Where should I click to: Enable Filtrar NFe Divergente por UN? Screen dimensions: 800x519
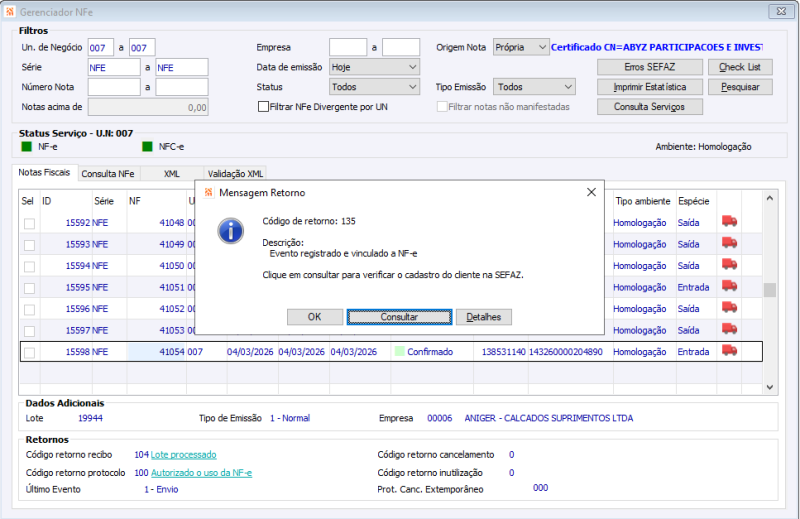click(x=263, y=107)
